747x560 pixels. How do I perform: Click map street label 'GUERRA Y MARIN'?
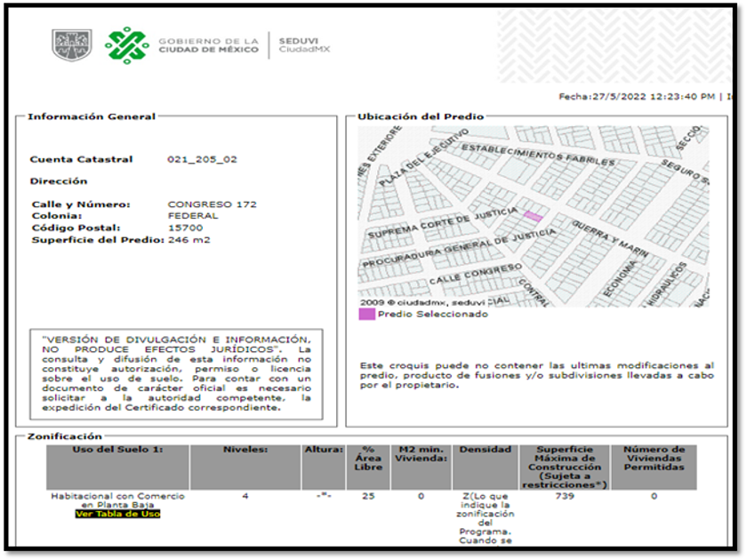[610, 239]
